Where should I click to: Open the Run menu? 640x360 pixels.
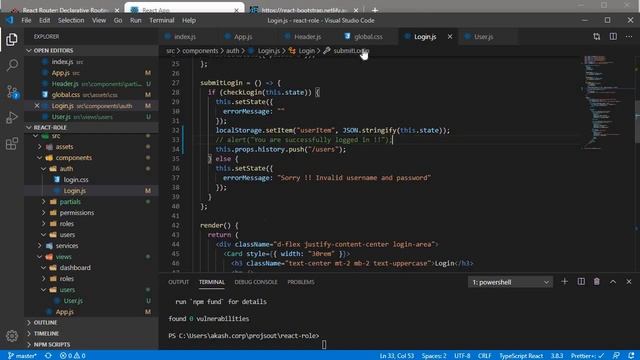[x=136, y=20]
